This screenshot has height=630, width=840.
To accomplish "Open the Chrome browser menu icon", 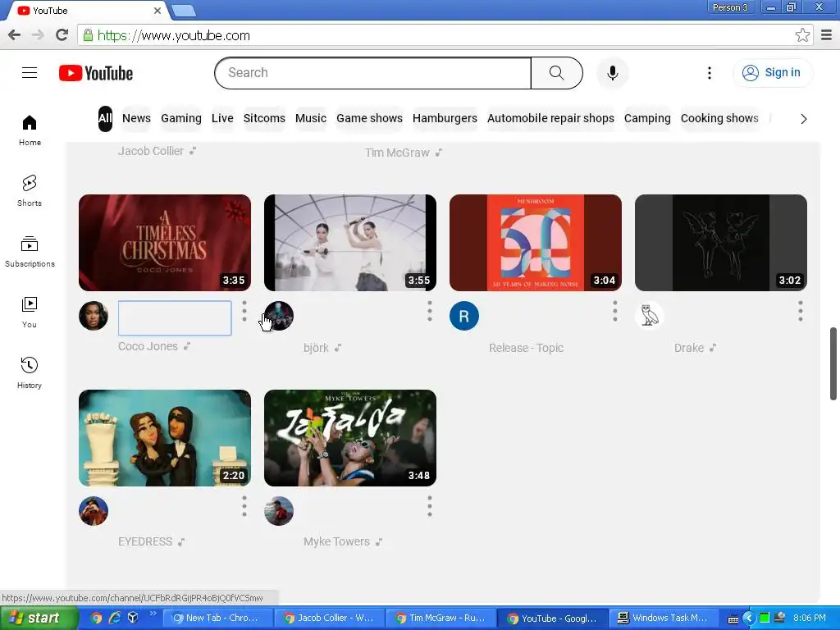I will click(x=826, y=35).
